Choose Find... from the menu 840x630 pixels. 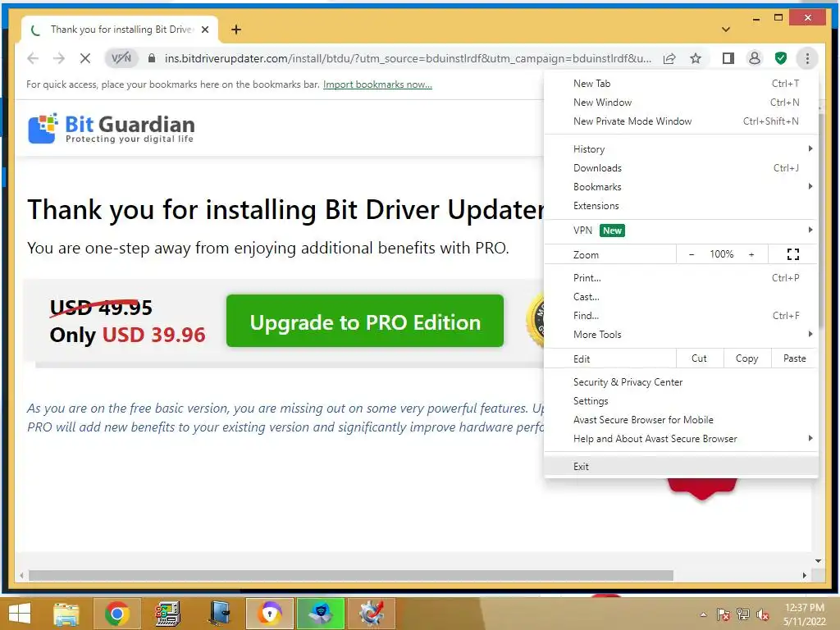pos(681,316)
